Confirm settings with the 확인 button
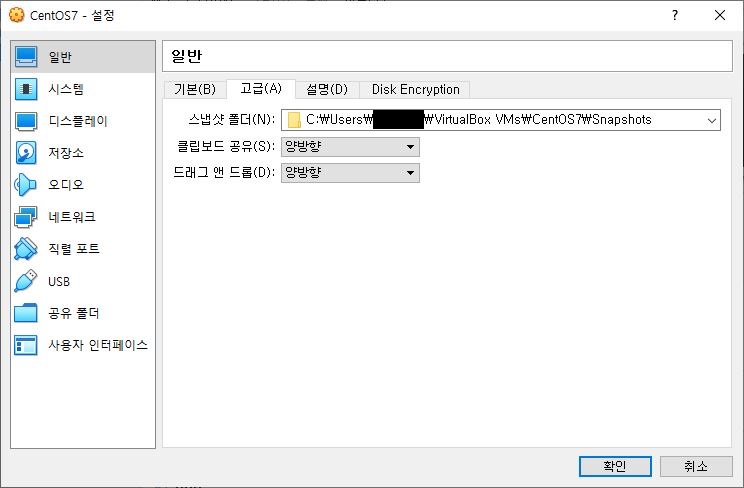The image size is (744, 488). pos(615,466)
